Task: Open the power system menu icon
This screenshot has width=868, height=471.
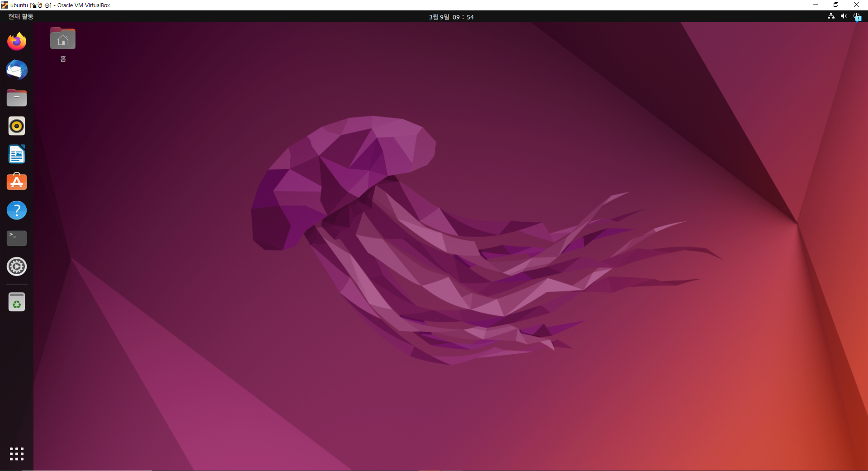Action: (x=857, y=17)
